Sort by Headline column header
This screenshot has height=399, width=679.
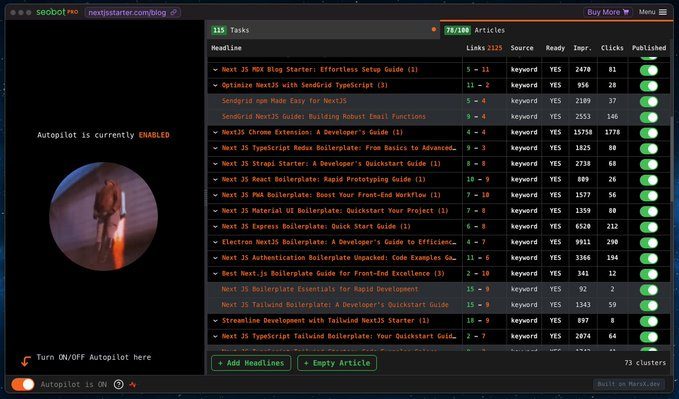click(x=226, y=48)
